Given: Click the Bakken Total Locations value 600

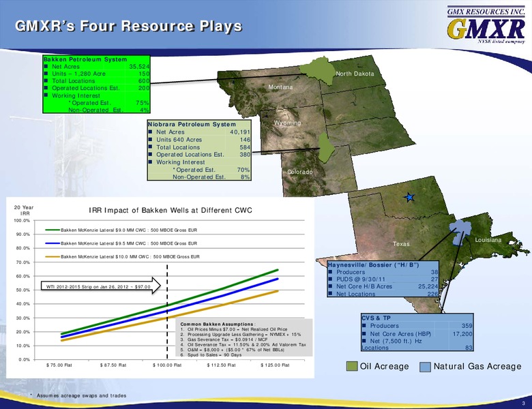Looking at the screenshot, I should click(143, 80).
